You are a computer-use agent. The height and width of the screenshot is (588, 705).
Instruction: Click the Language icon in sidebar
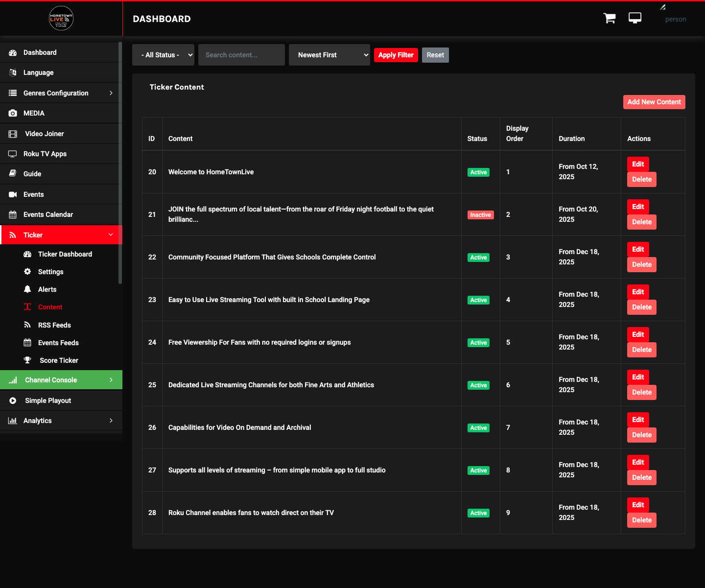[13, 72]
